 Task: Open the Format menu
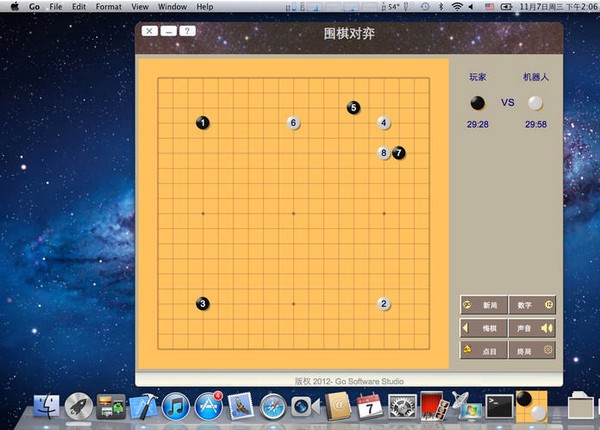pos(109,7)
